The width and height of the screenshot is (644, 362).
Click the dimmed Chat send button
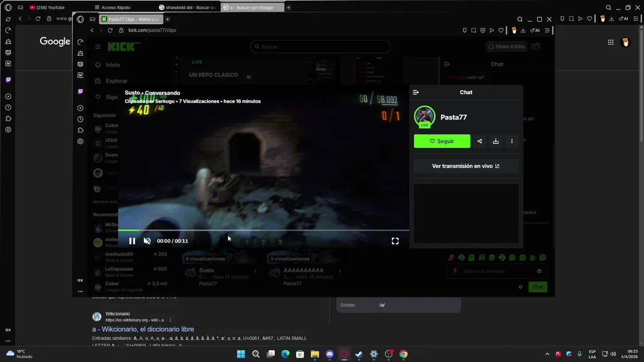[x=538, y=287]
